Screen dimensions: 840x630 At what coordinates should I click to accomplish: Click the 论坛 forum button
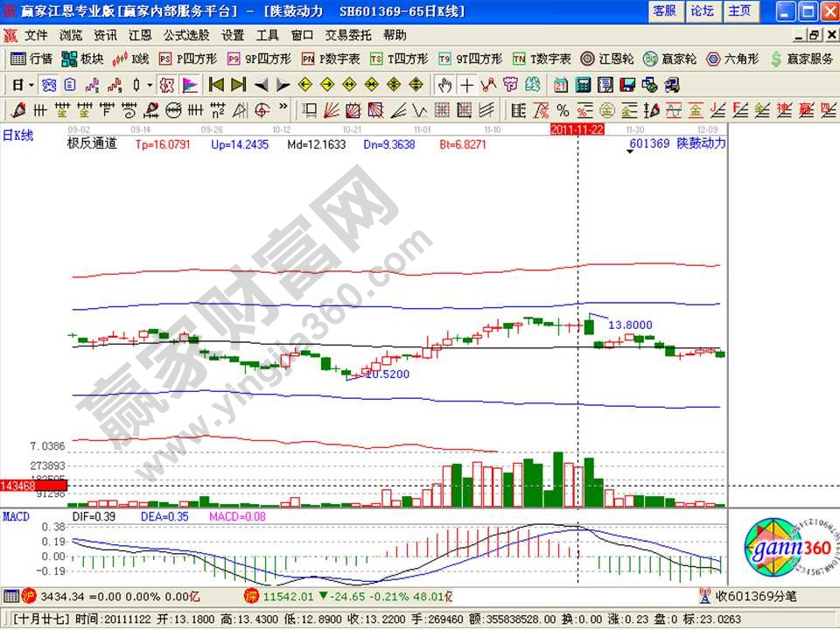click(x=703, y=10)
